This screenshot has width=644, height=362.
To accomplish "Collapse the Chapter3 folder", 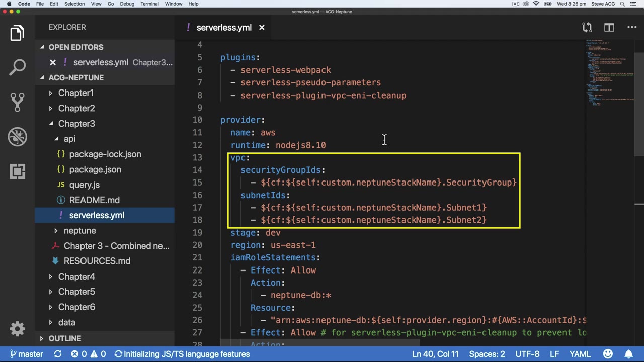I will coord(76,124).
